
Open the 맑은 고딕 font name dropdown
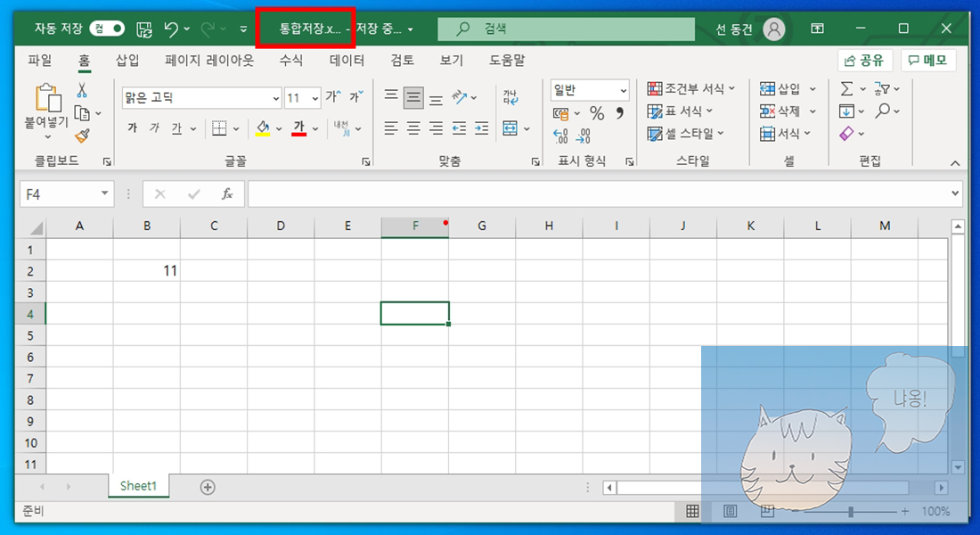tap(275, 98)
